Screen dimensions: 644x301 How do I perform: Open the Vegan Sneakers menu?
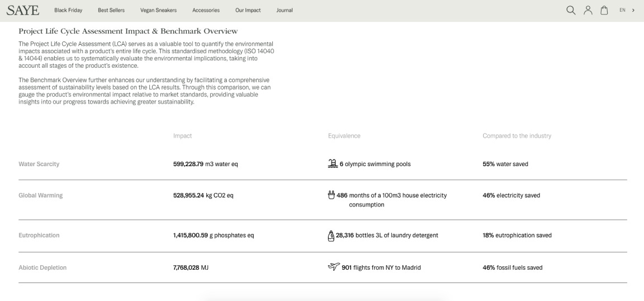click(159, 10)
